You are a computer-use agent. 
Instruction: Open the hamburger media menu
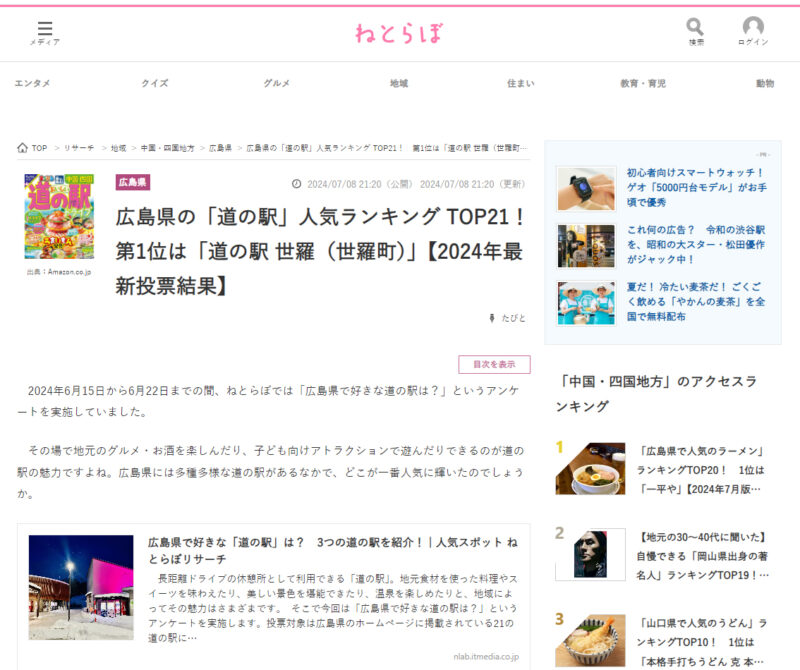44,30
